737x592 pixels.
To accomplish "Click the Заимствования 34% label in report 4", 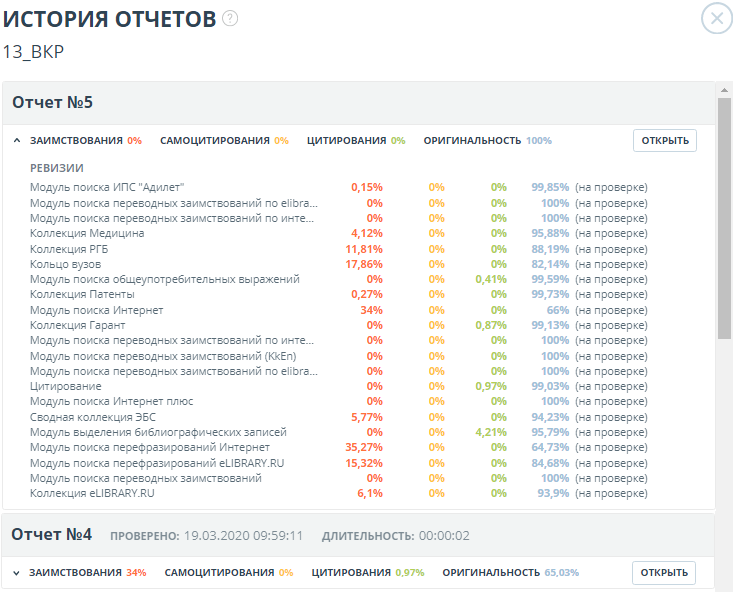I will 87,573.
